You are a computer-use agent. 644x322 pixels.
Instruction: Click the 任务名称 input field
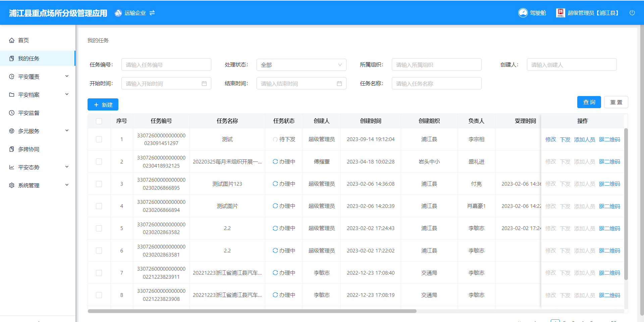[436, 83]
